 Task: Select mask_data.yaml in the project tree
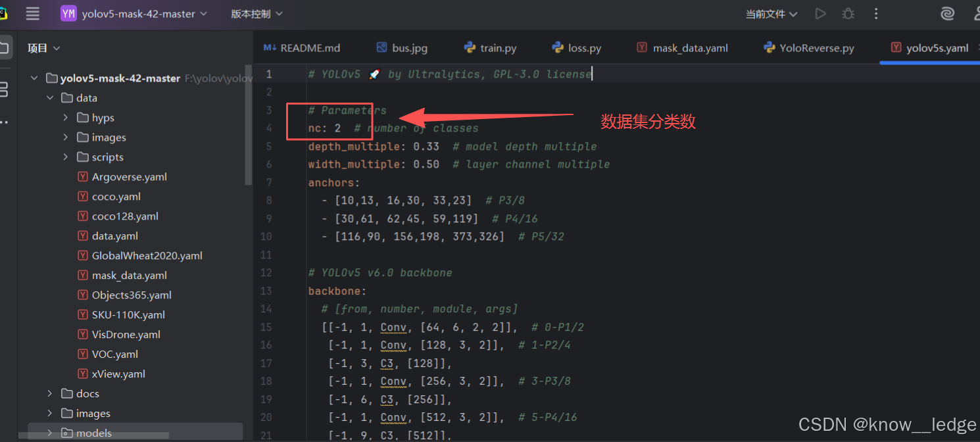coord(130,276)
